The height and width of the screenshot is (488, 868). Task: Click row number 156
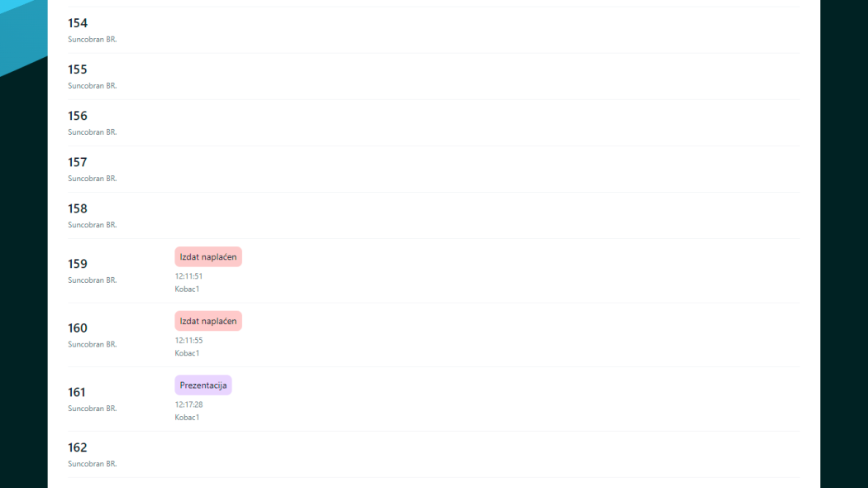point(78,116)
